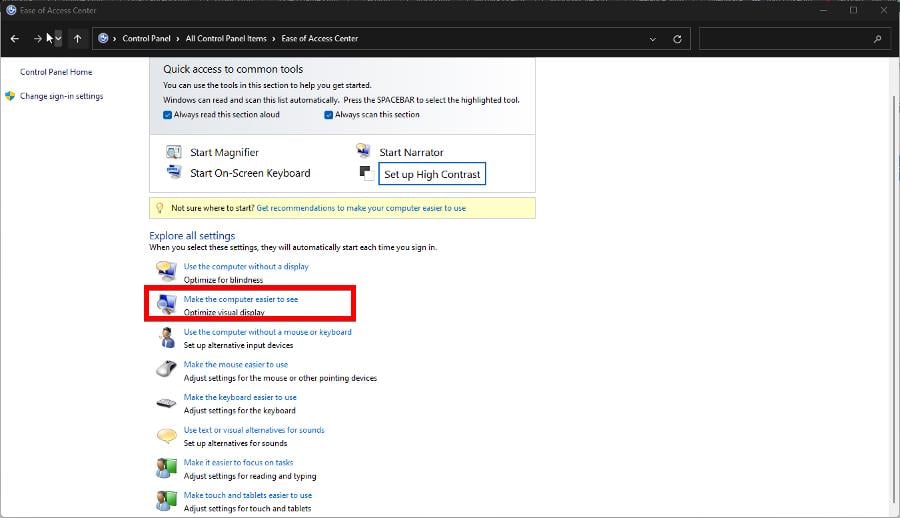Click the Narrator icon
This screenshot has height=518, width=900.
tap(363, 150)
